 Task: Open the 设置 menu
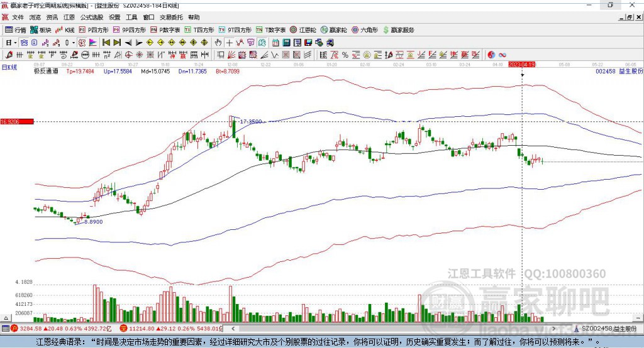(x=114, y=17)
